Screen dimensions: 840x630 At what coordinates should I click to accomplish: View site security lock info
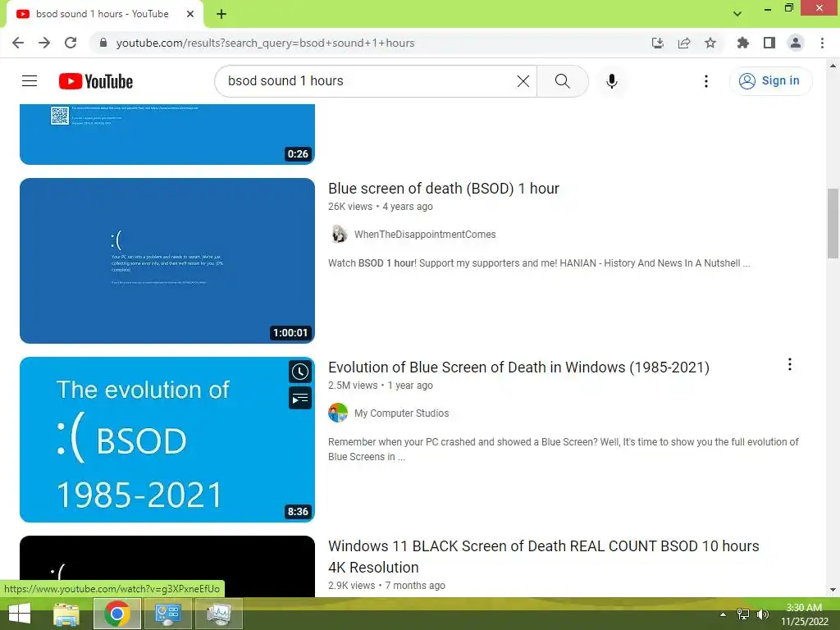click(103, 43)
